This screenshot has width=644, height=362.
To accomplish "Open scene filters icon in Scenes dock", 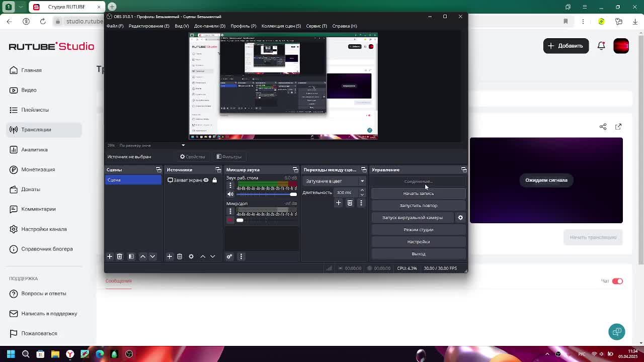I will tap(131, 256).
